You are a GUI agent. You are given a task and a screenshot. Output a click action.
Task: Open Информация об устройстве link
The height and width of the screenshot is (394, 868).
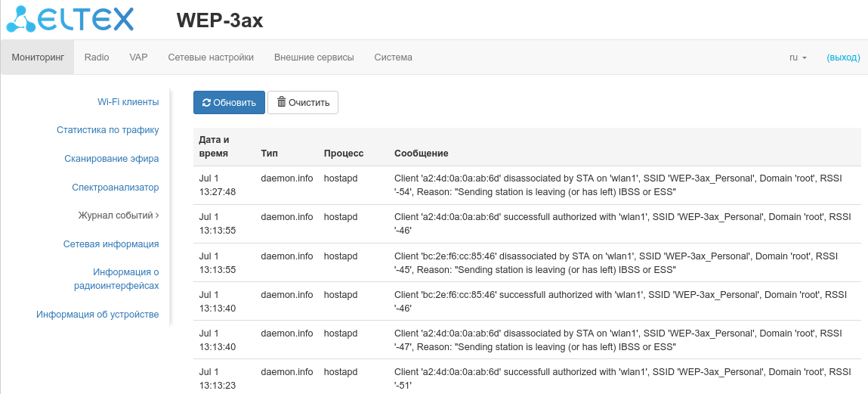pyautogui.click(x=97, y=315)
